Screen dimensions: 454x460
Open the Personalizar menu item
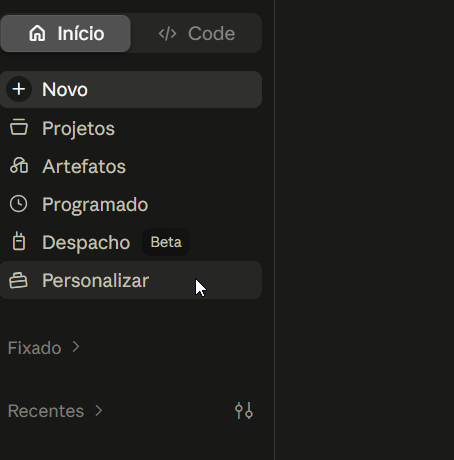[x=131, y=280]
